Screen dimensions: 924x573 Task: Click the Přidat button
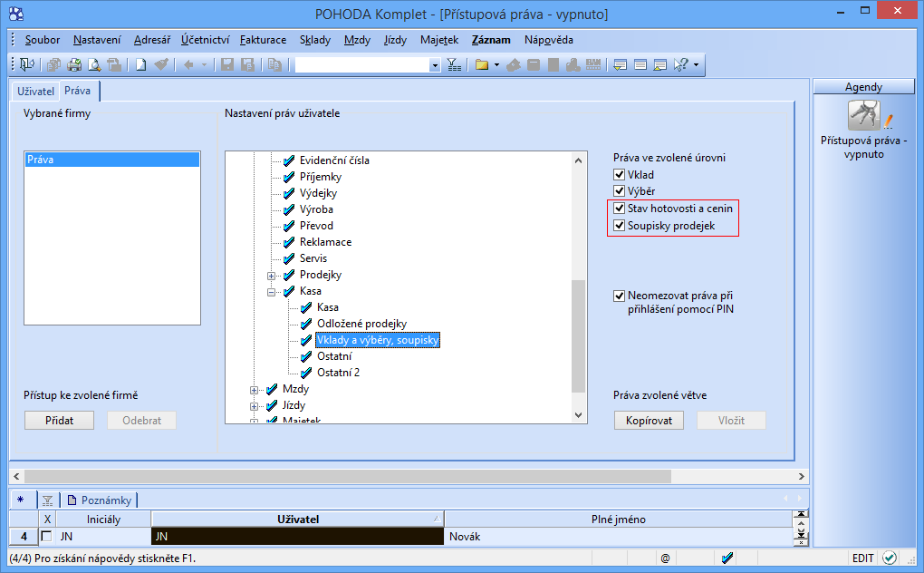(60, 421)
